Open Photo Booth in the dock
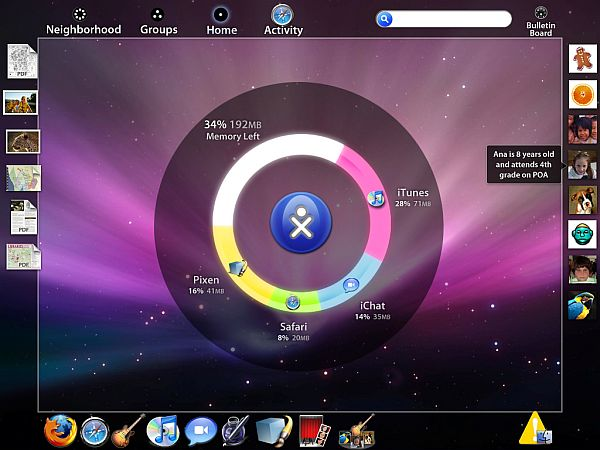600x450 pixels. pyautogui.click(x=315, y=431)
